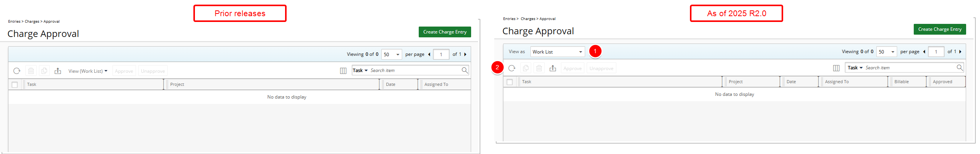Click Charges breadcrumb in Prior releases panel
The image size is (980, 154).
point(32,22)
